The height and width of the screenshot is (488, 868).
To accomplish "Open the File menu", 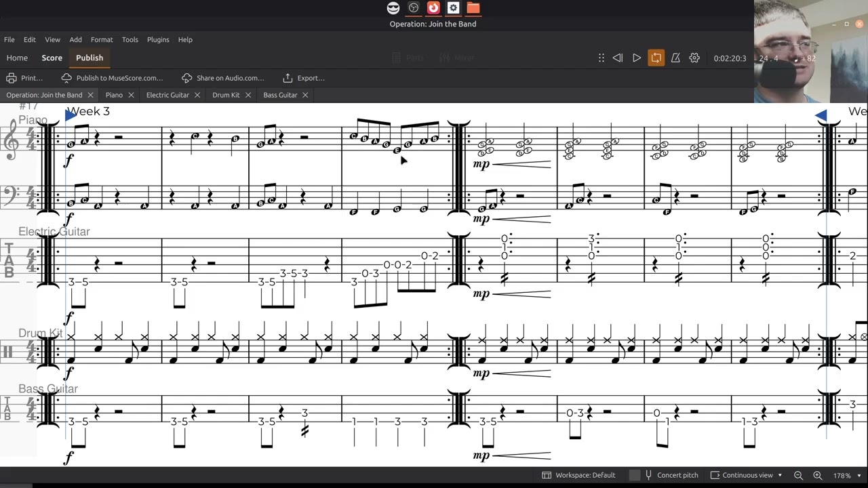I will point(9,39).
